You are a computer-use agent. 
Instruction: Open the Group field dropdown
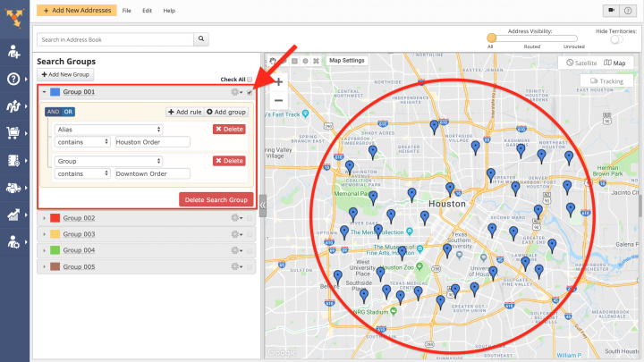pos(108,161)
